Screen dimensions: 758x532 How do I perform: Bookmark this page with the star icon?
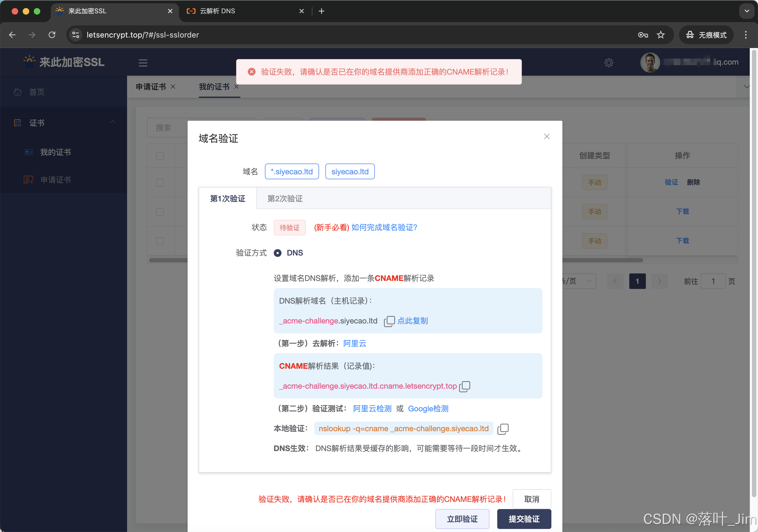point(660,35)
